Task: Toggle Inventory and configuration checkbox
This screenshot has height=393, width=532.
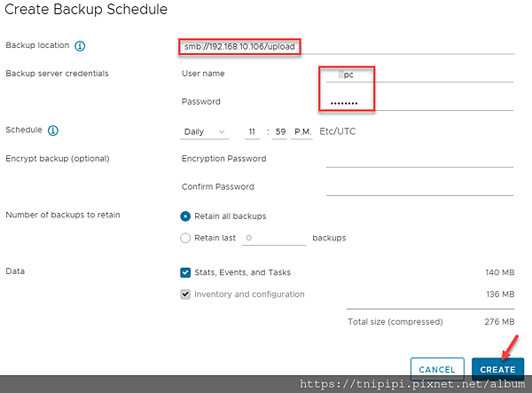Action: tap(185, 294)
